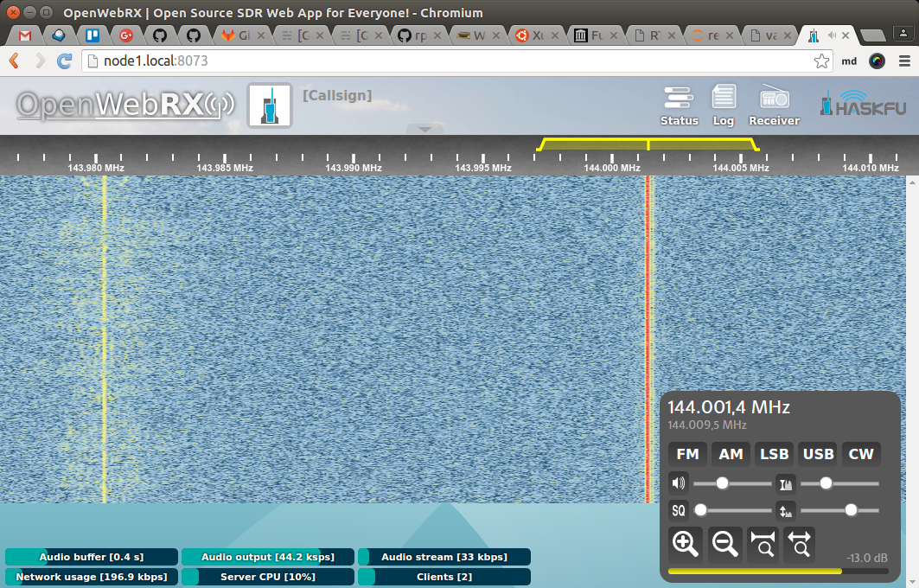Select AM demodulation mode
The image size is (919, 588).
tap(731, 454)
